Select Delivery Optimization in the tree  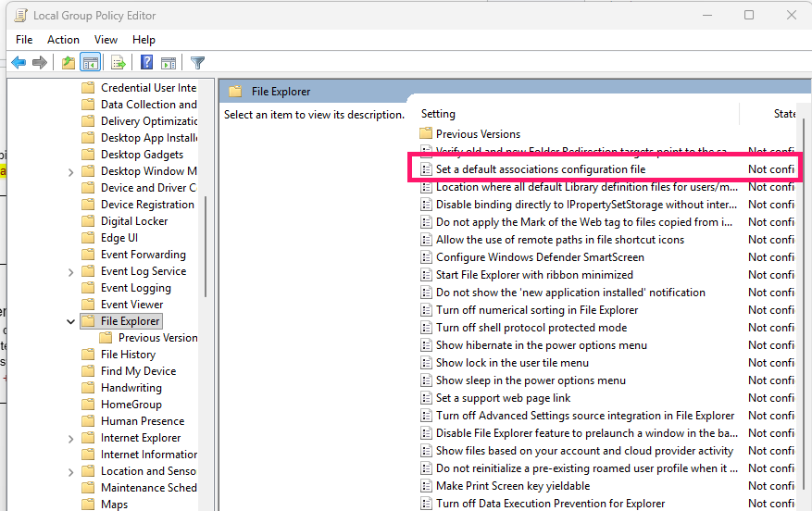(149, 121)
